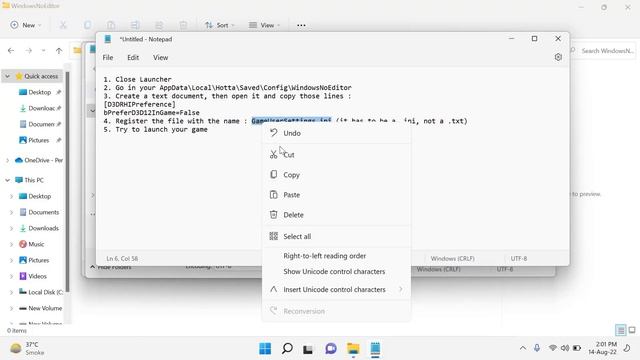640x360 pixels.
Task: Choose Cut from the context menu
Action: pos(336,155)
